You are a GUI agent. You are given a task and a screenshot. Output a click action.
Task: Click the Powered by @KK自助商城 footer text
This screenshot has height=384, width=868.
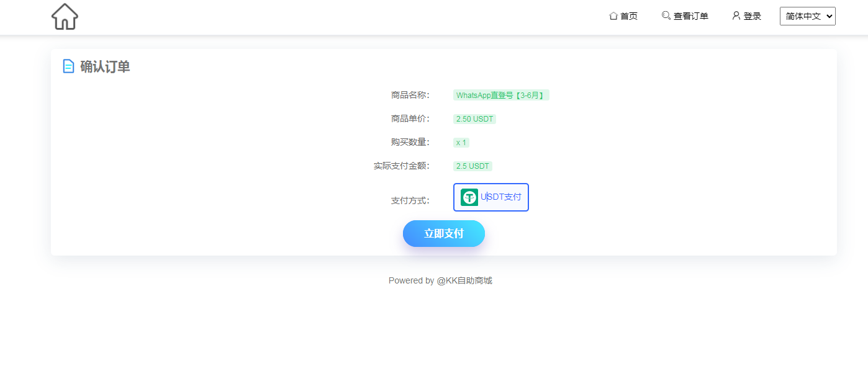point(440,280)
